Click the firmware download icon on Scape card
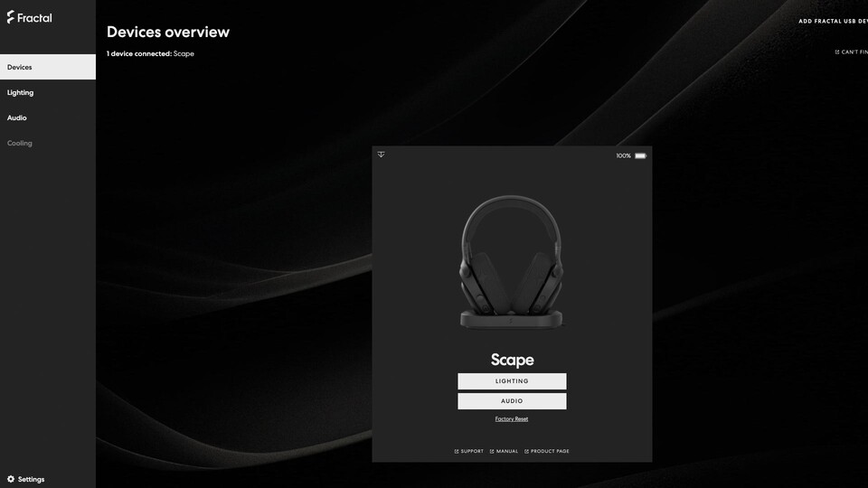 [x=381, y=155]
